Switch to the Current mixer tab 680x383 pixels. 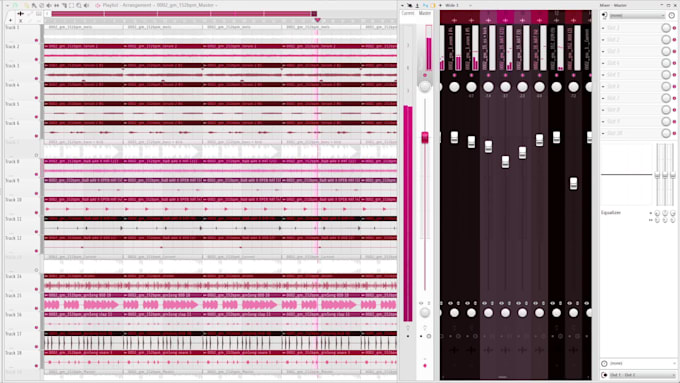coord(408,13)
